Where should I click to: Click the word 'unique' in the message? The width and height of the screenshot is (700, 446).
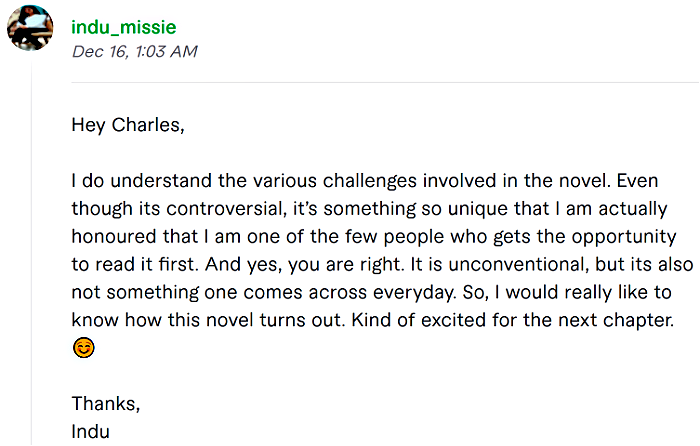point(478,209)
